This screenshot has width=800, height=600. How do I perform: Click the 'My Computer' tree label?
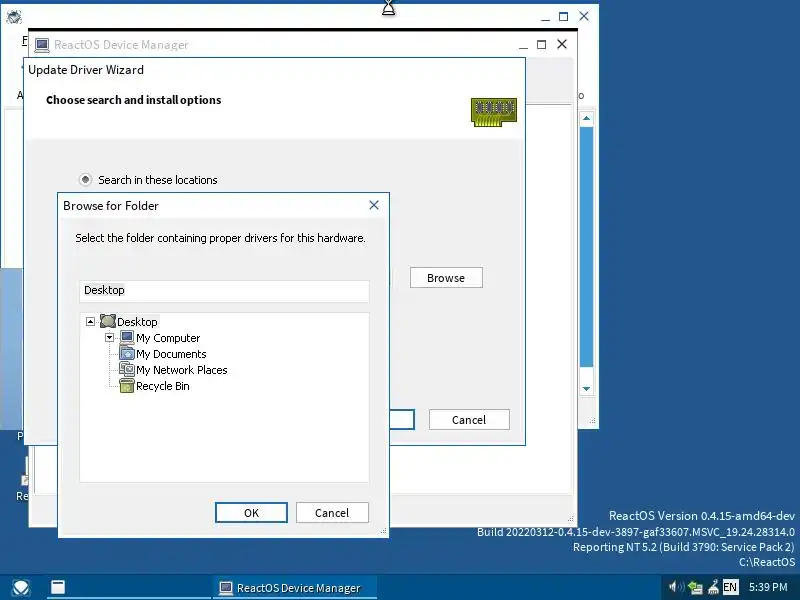coord(168,338)
